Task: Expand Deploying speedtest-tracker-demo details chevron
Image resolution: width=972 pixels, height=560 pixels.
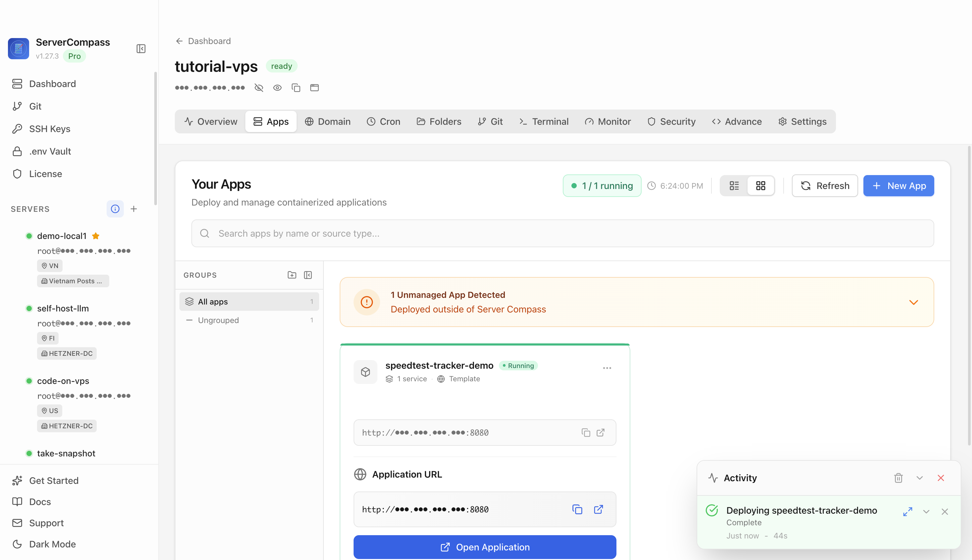Action: (x=926, y=512)
